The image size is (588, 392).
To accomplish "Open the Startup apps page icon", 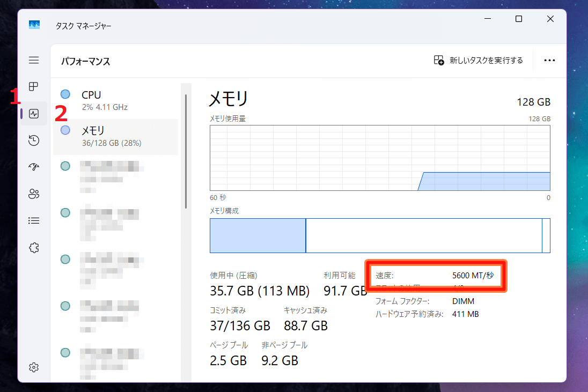I will pos(34,167).
